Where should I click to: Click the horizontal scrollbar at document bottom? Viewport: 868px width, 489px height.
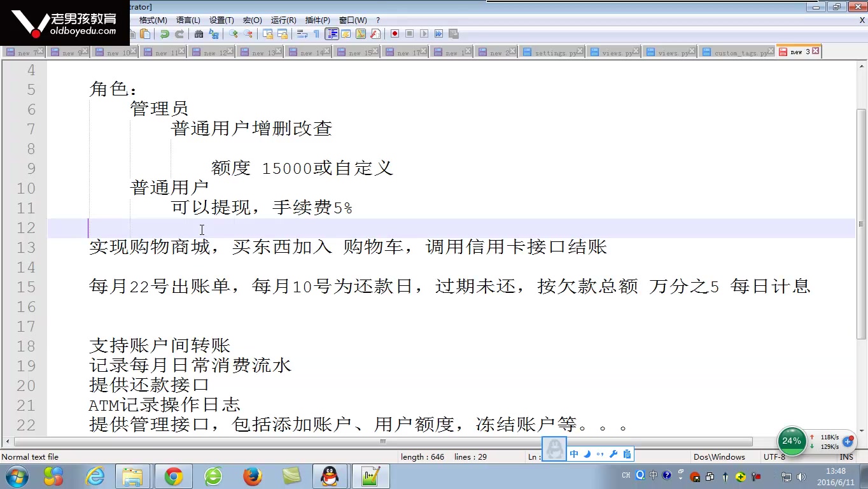point(382,441)
